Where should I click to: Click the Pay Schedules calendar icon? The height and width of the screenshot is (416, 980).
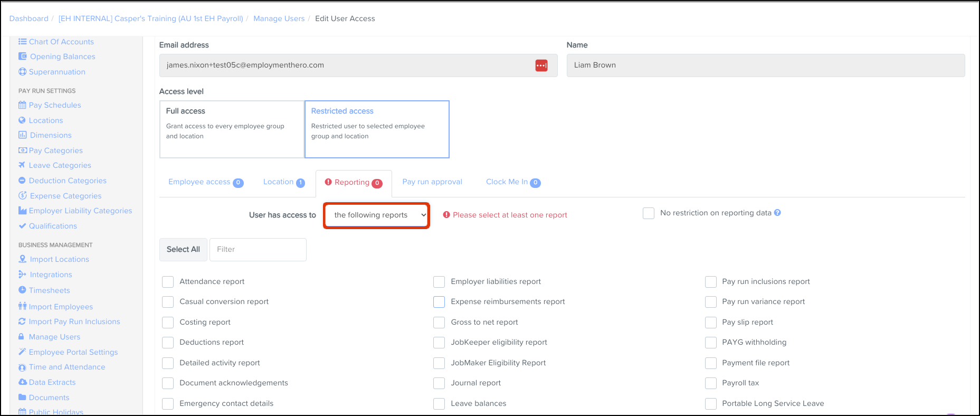22,105
